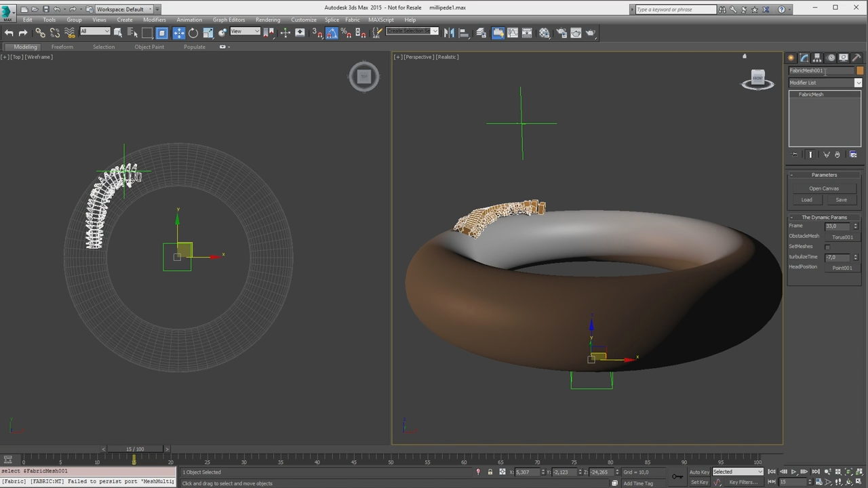Toggle the Selection Lock padlock
868x488 pixels.
point(490,472)
